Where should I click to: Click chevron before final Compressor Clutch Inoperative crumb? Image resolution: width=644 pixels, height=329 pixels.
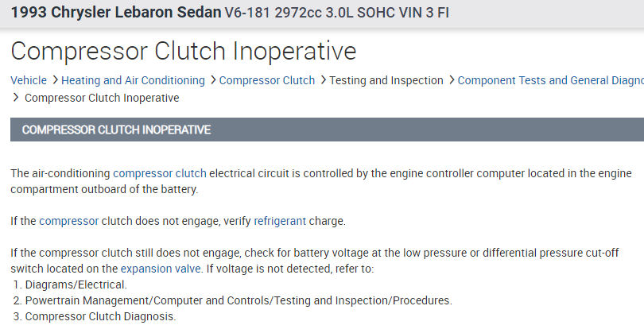pos(15,98)
